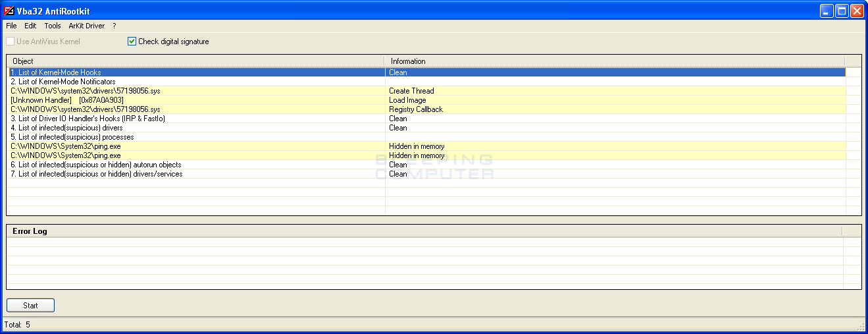Close the Vba32 AntiRootkit window

857,11
